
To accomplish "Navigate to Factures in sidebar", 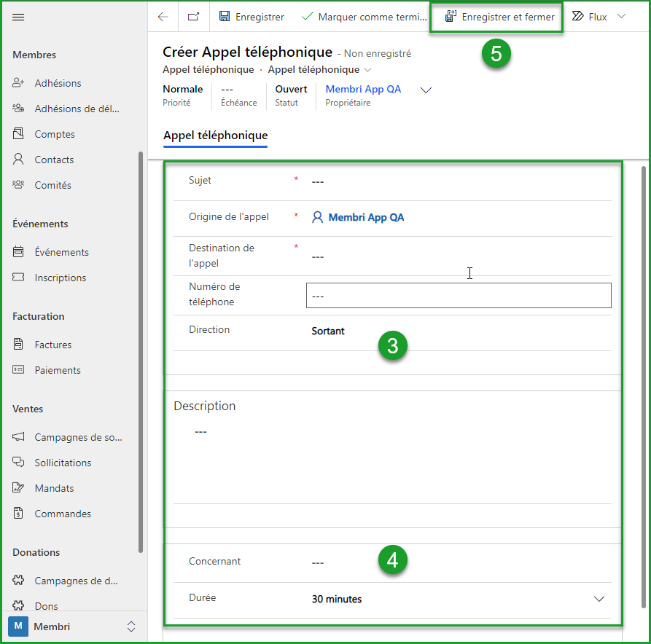I will click(52, 345).
